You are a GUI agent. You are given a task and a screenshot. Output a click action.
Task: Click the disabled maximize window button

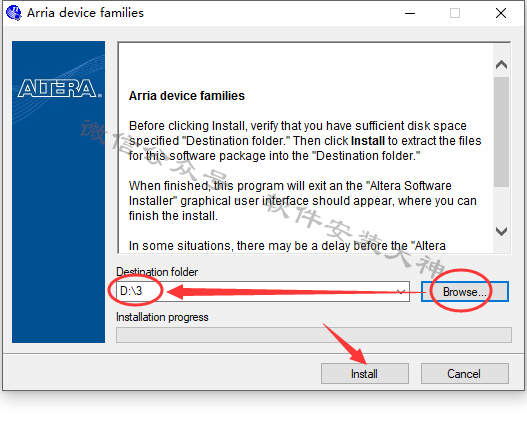pyautogui.click(x=455, y=13)
